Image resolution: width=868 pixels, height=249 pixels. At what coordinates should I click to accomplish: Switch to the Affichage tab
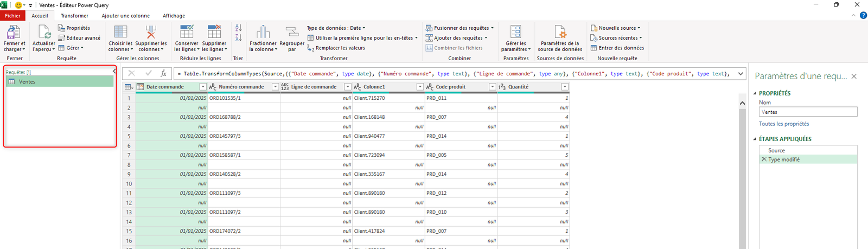pyautogui.click(x=174, y=16)
